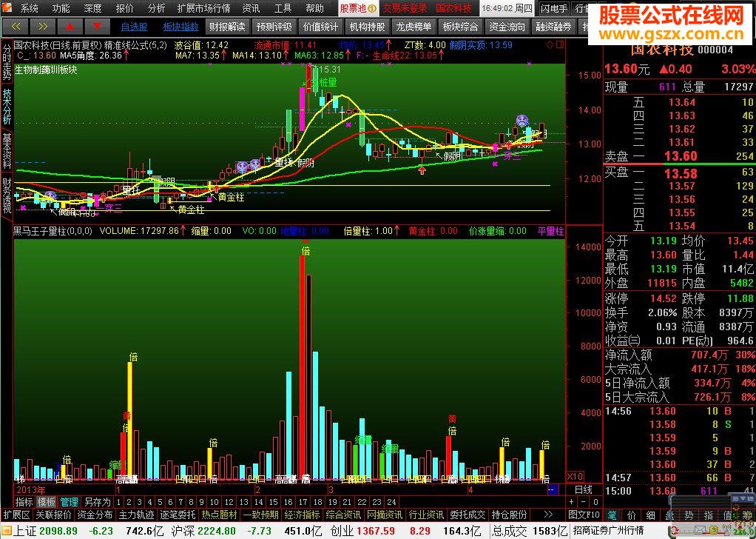The height and width of the screenshot is (539, 756).
Task: Click the 板块综合 toolbar button
Action: (x=460, y=27)
